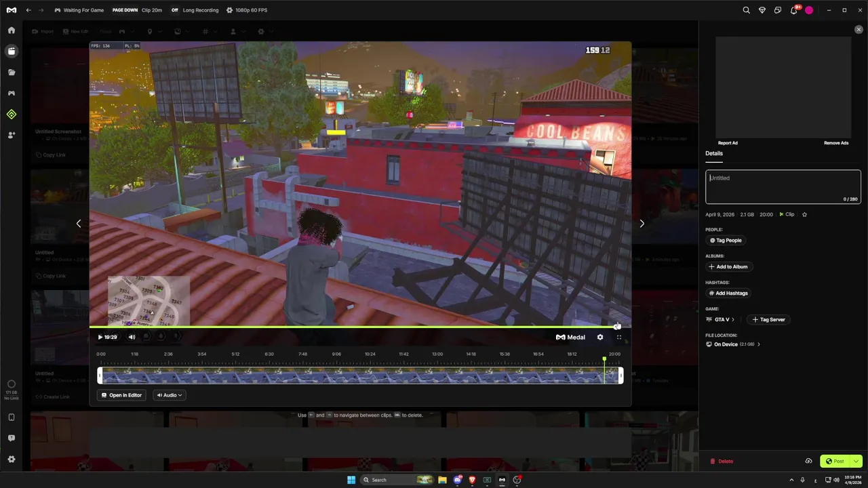The height and width of the screenshot is (488, 868).
Task: Open the Brave browser from the taskbar
Action: [x=472, y=480]
